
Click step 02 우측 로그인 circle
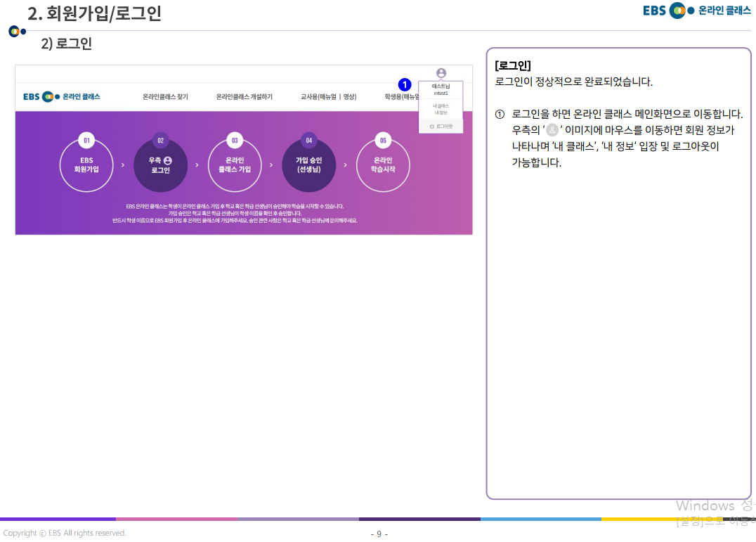point(161,164)
